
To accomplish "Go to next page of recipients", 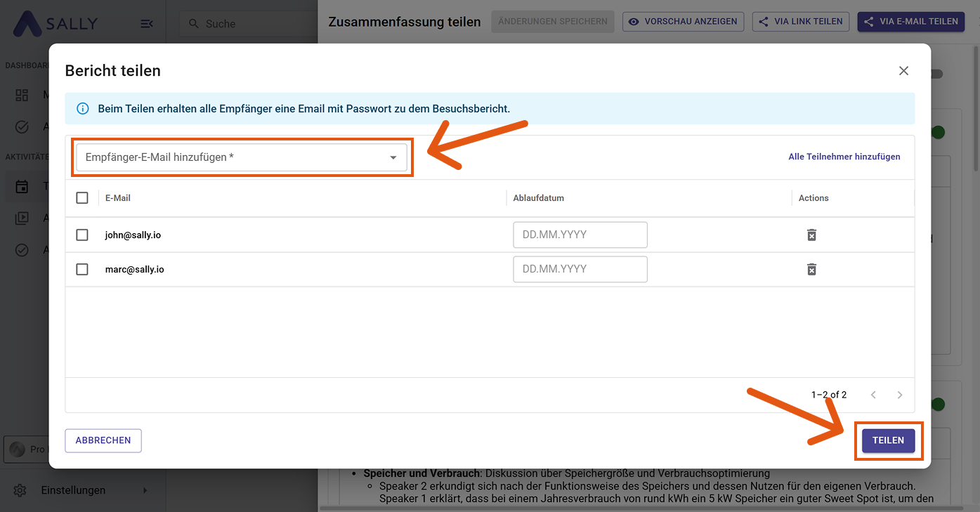I will pyautogui.click(x=899, y=395).
